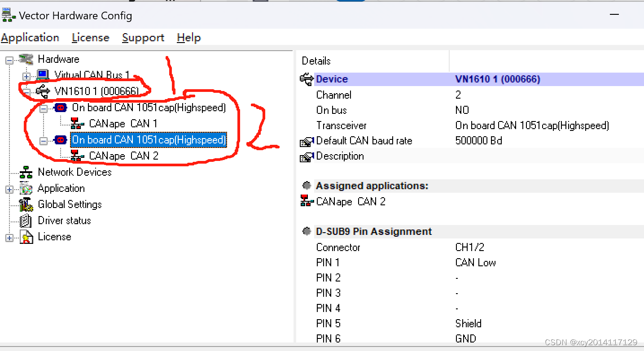Collapse first On board CAN 1051cap channel

pyautogui.click(x=43, y=108)
